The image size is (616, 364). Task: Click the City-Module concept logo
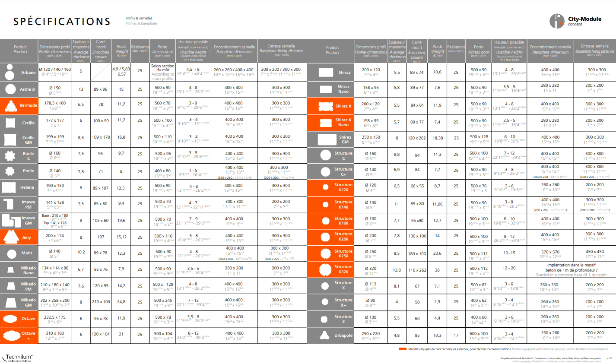tap(575, 21)
